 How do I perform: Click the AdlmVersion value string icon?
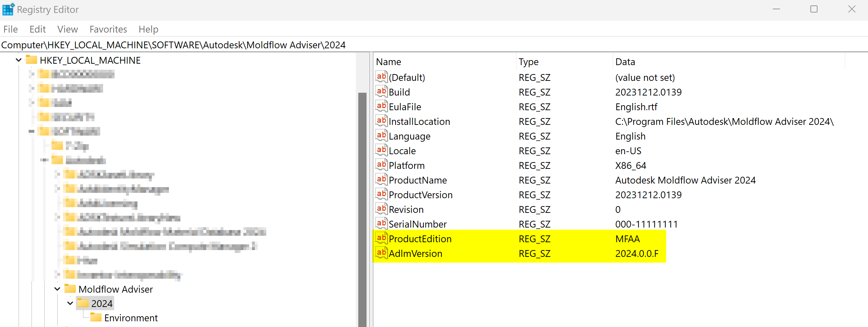point(382,253)
